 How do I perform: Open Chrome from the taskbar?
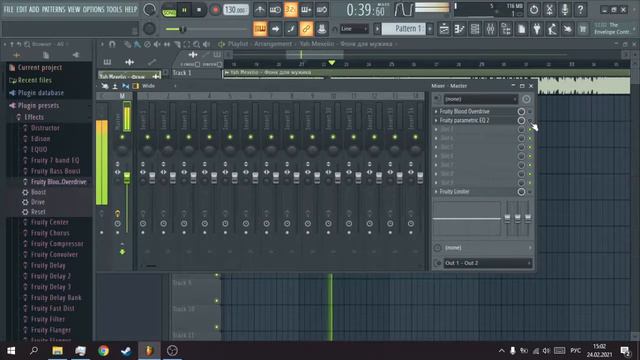pyautogui.click(x=103, y=351)
